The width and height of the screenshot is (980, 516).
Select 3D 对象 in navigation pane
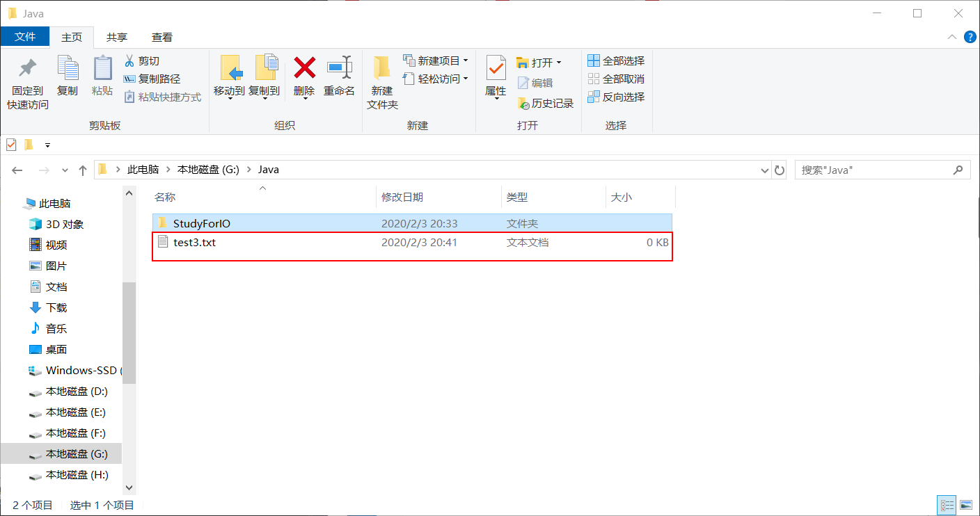pyautogui.click(x=64, y=224)
